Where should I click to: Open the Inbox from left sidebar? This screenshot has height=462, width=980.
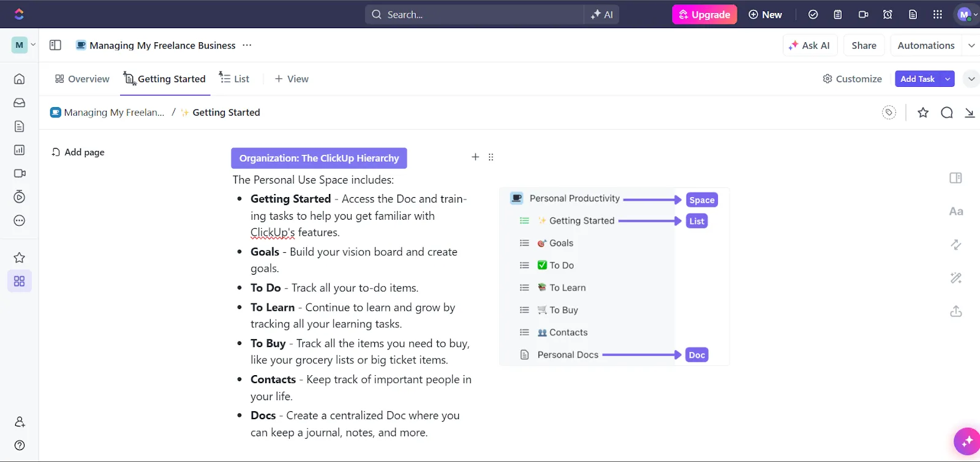(19, 103)
